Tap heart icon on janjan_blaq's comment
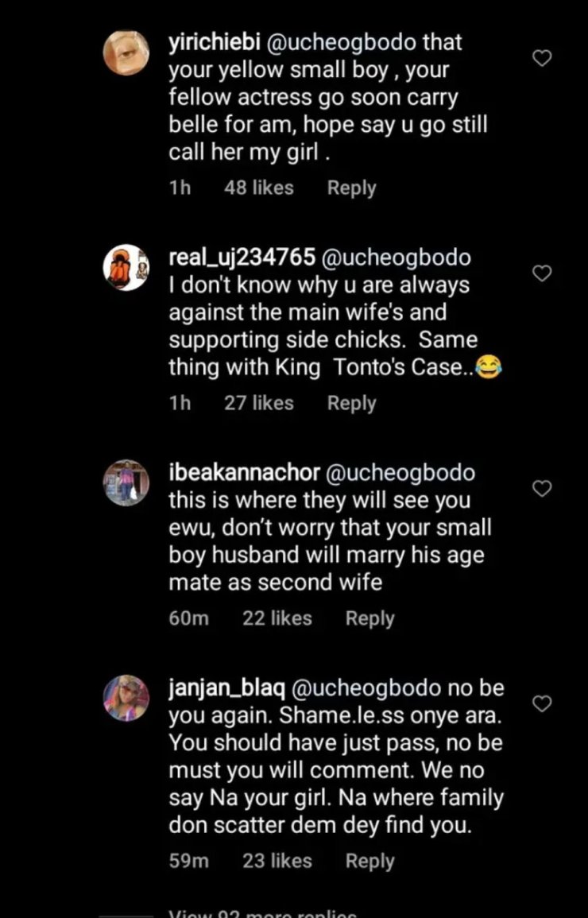Viewport: 588px width, 918px height. 542,704
